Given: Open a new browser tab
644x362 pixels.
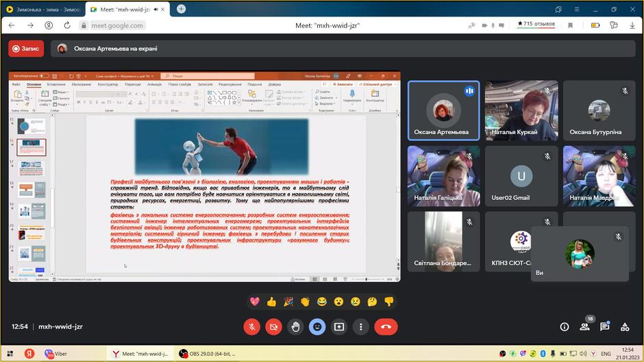Looking at the screenshot, I should (181, 9).
